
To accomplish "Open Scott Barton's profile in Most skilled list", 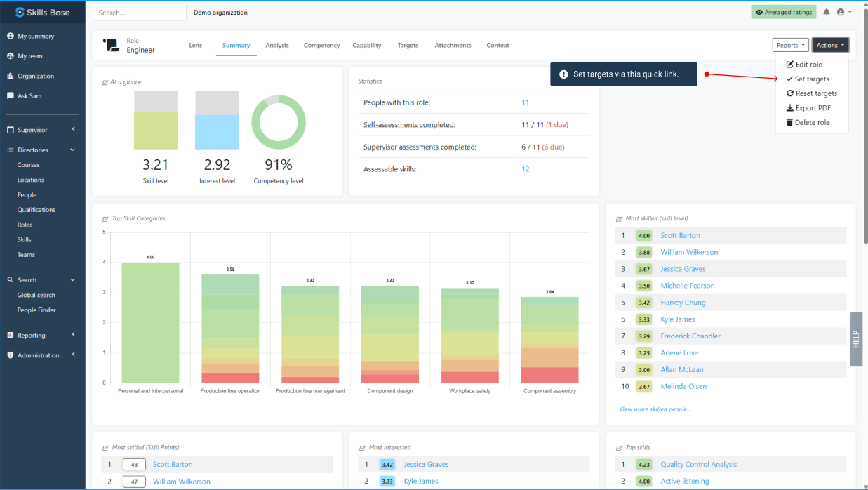I will [680, 236].
